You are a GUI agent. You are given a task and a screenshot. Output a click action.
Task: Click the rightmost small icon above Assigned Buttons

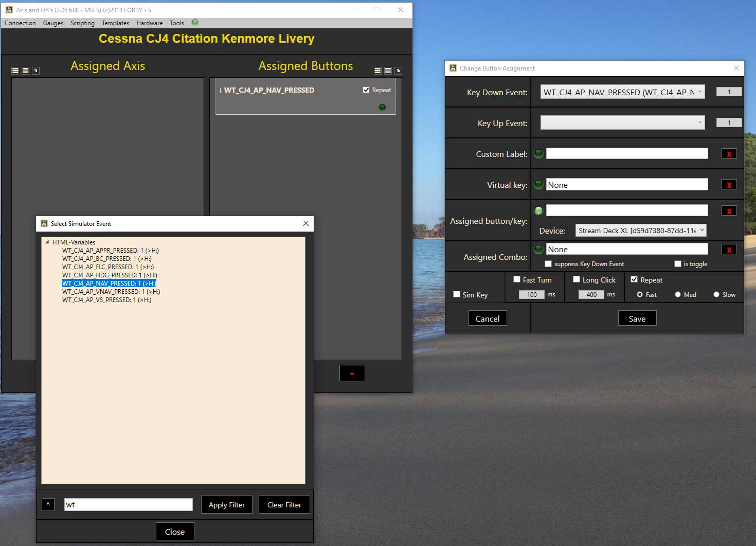coord(398,71)
